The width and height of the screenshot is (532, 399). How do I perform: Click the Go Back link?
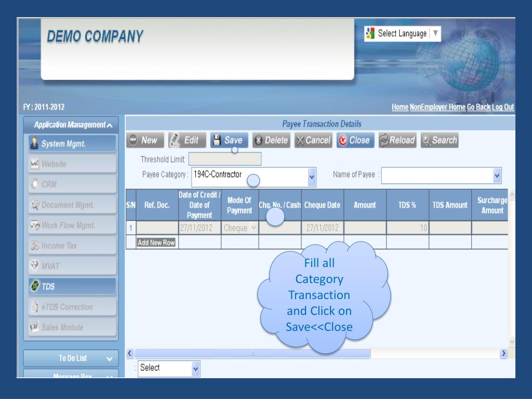coord(478,107)
